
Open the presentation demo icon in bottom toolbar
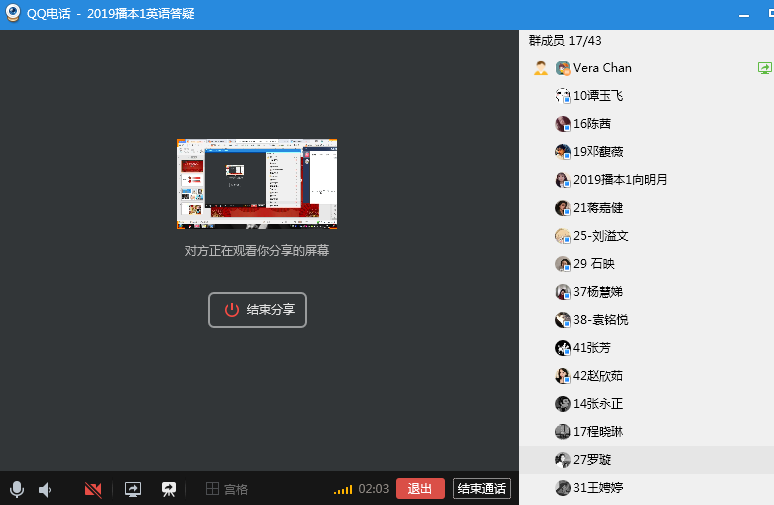click(x=169, y=489)
